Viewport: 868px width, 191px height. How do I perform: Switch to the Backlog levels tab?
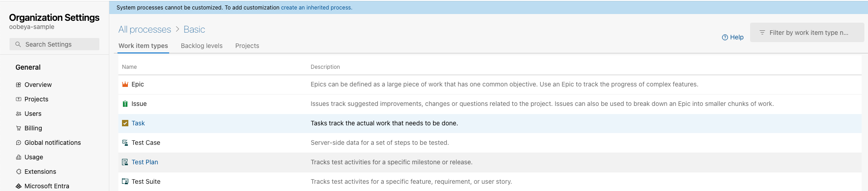pos(201,46)
